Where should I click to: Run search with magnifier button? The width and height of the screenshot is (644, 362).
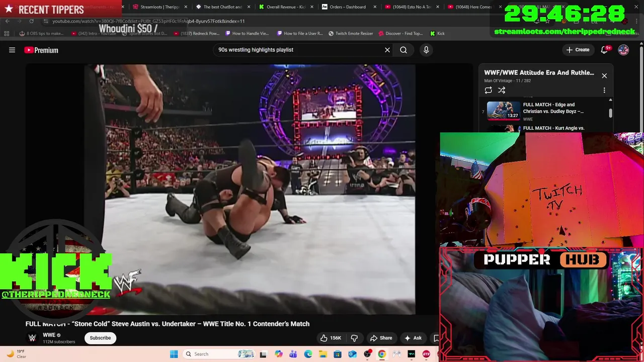click(404, 50)
